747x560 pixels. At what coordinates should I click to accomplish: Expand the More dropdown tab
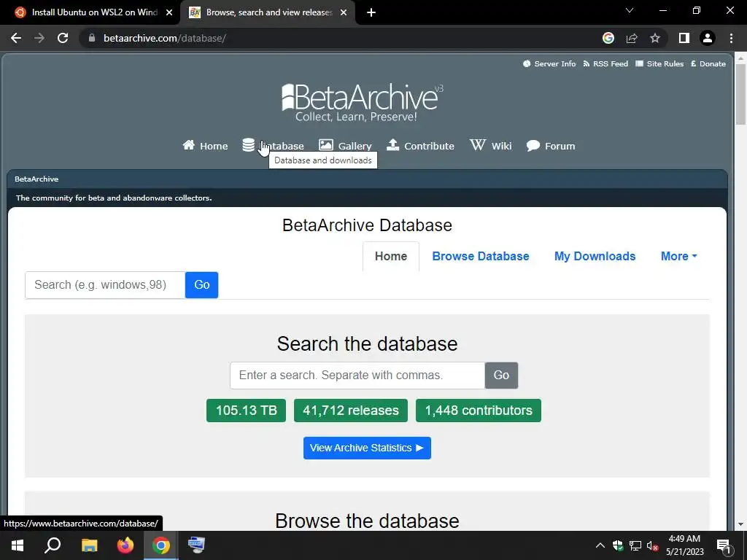pyautogui.click(x=679, y=256)
